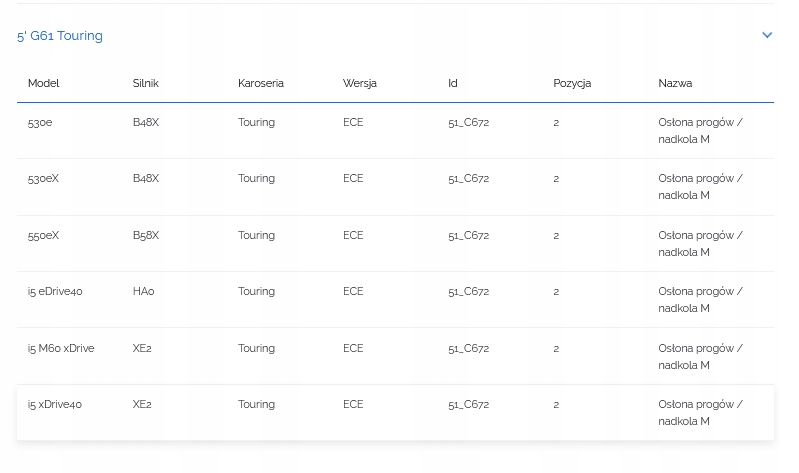This screenshot has width=799, height=473.
Task: Click the Id 51_C672 in 550eX row
Action: point(468,235)
